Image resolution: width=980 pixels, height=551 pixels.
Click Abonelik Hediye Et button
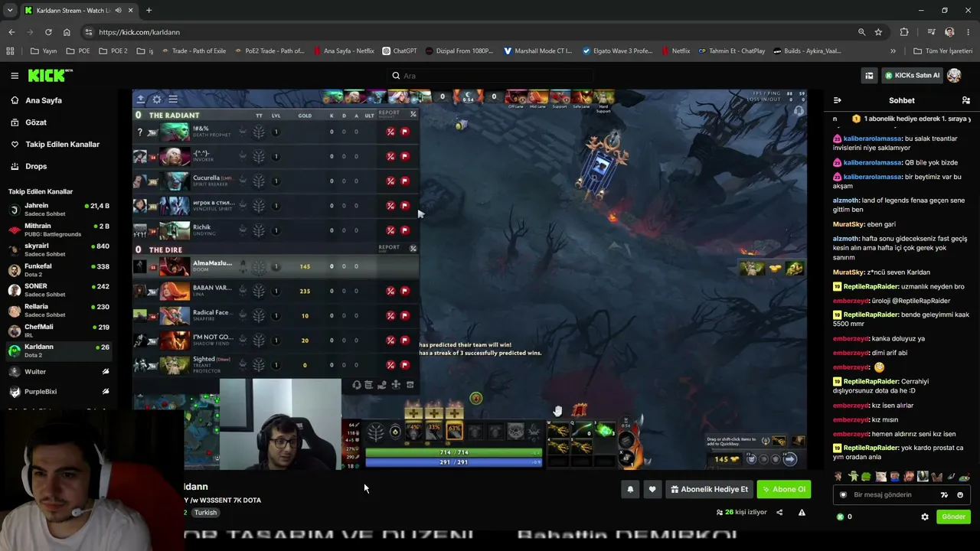(x=709, y=489)
